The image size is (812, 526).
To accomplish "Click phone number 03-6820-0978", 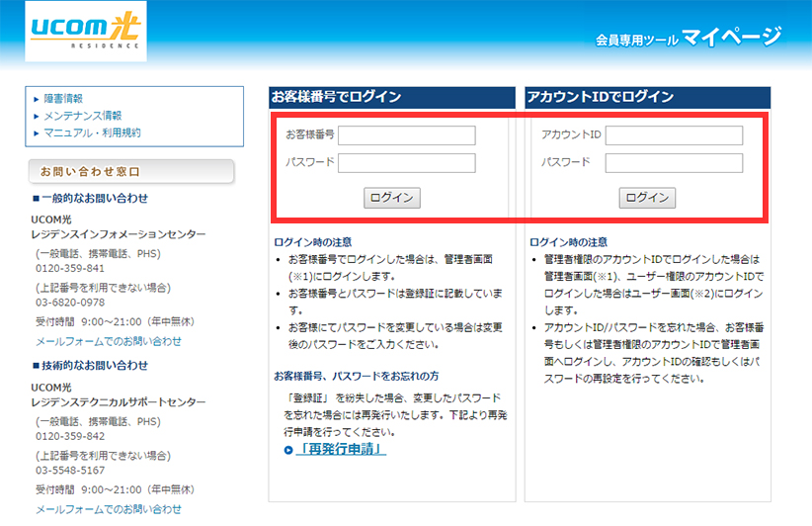I will point(70,303).
